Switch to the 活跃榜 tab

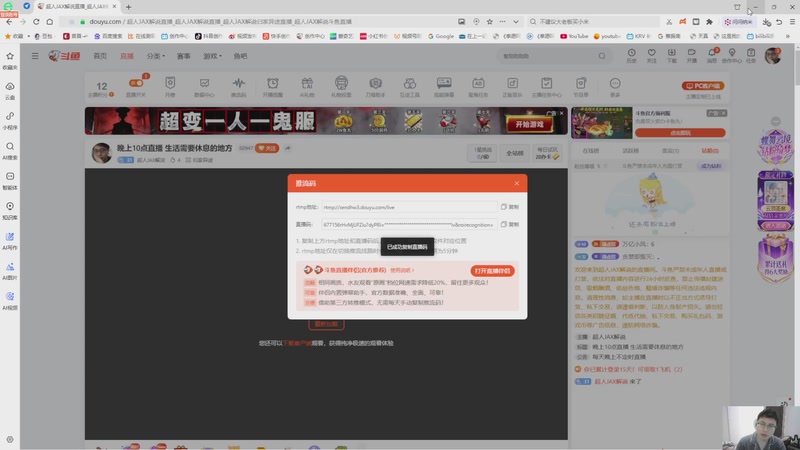[x=630, y=151]
